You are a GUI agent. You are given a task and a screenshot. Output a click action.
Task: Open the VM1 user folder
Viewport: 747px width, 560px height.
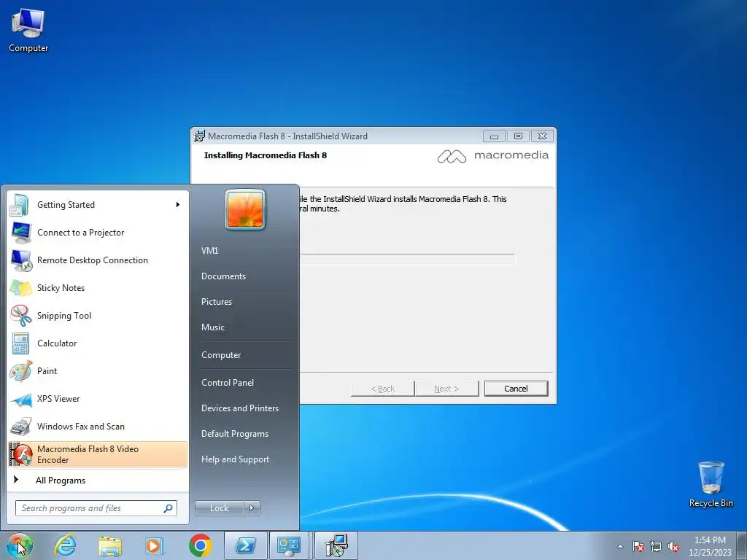[209, 251]
